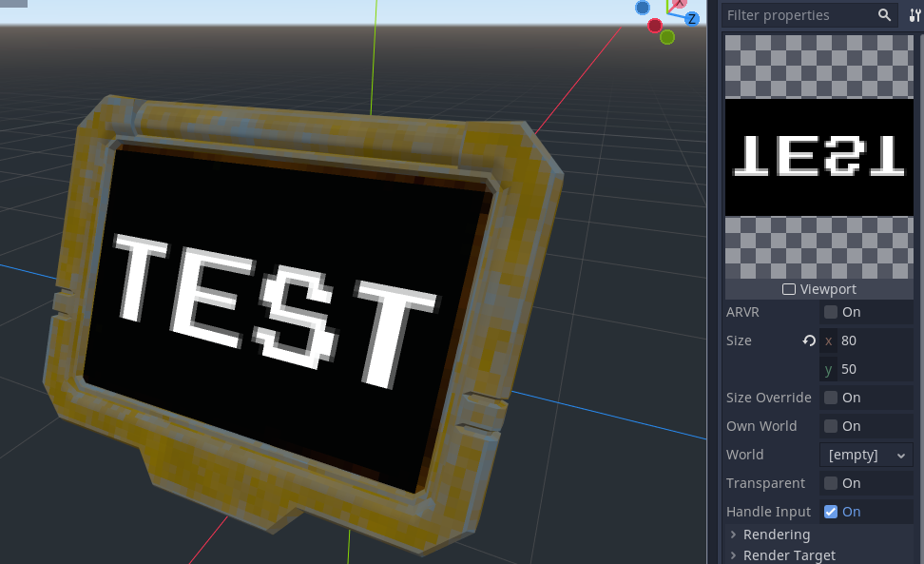Click the green Y axis gizmo dot

[x=667, y=37]
